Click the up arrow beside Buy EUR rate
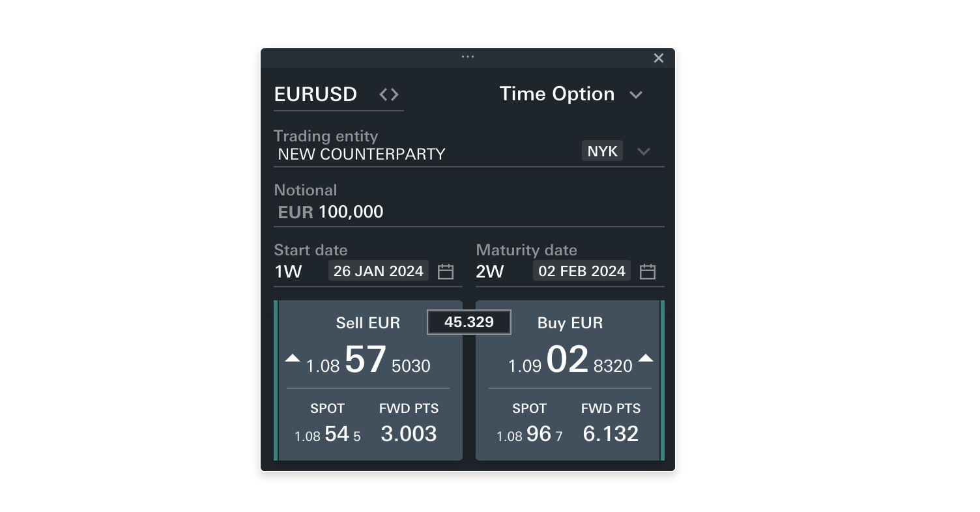This screenshot has height=512, width=980. [x=645, y=358]
